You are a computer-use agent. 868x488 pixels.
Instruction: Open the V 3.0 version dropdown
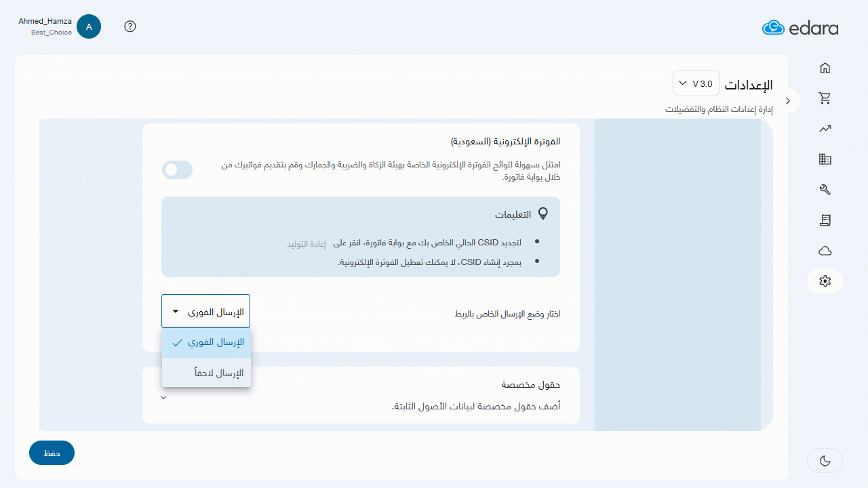point(696,83)
